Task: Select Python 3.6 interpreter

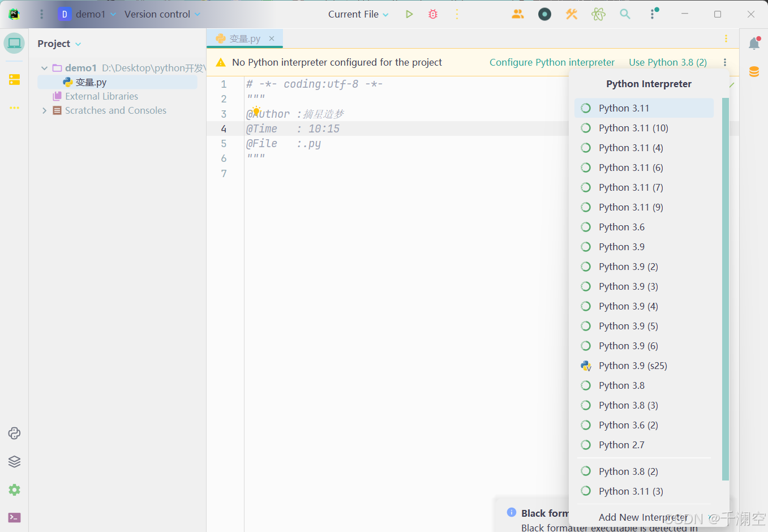Action: point(644,227)
